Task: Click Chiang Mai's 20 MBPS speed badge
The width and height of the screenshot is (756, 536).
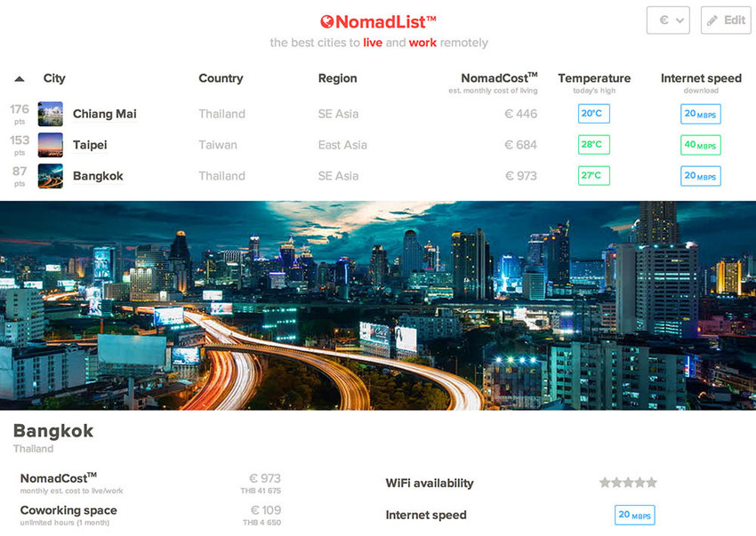Action: point(701,114)
